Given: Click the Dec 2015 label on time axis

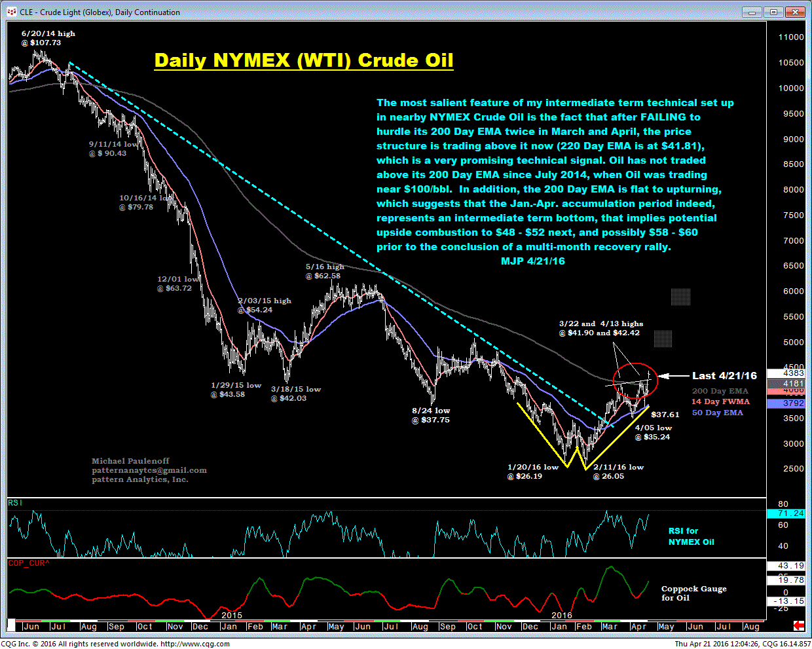Looking at the screenshot, I should click(x=530, y=627).
